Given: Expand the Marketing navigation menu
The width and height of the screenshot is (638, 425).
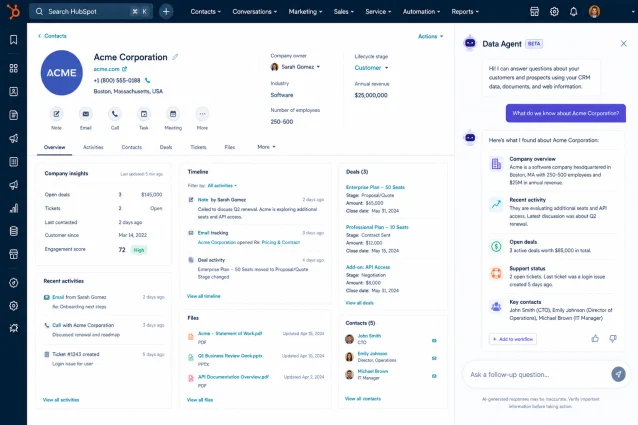Looking at the screenshot, I should tap(305, 11).
